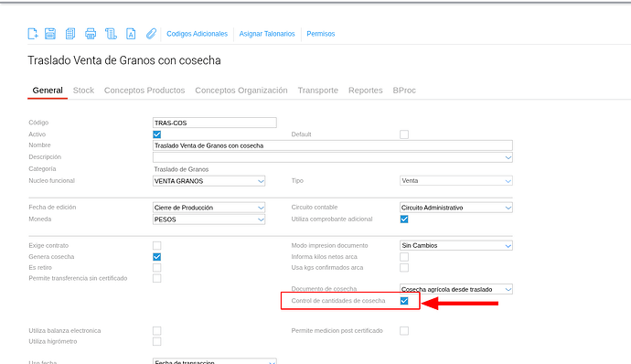Click the copy document icon
The width and height of the screenshot is (631, 364).
click(70, 34)
